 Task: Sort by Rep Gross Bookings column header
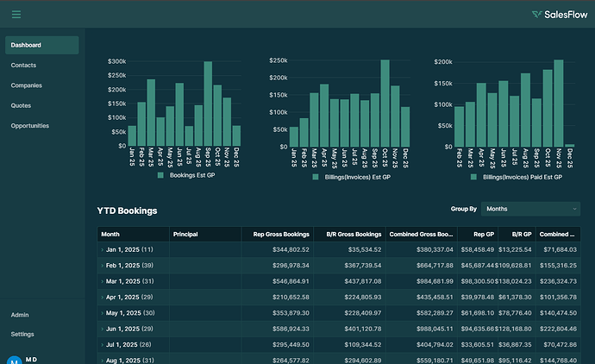[281, 234]
